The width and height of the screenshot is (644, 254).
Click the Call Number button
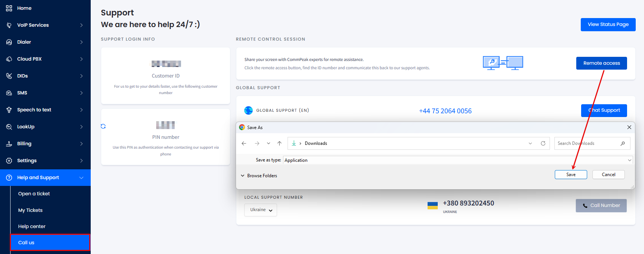click(601, 205)
